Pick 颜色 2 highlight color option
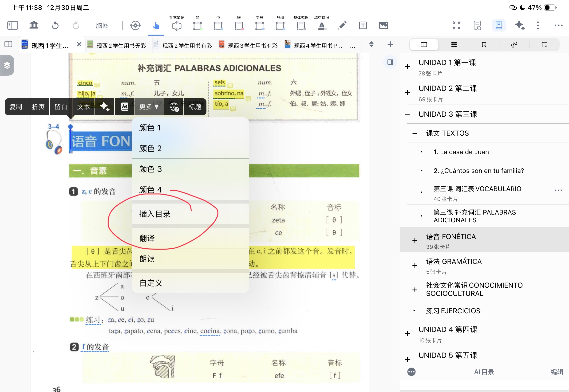The width and height of the screenshot is (569, 392). [x=150, y=148]
